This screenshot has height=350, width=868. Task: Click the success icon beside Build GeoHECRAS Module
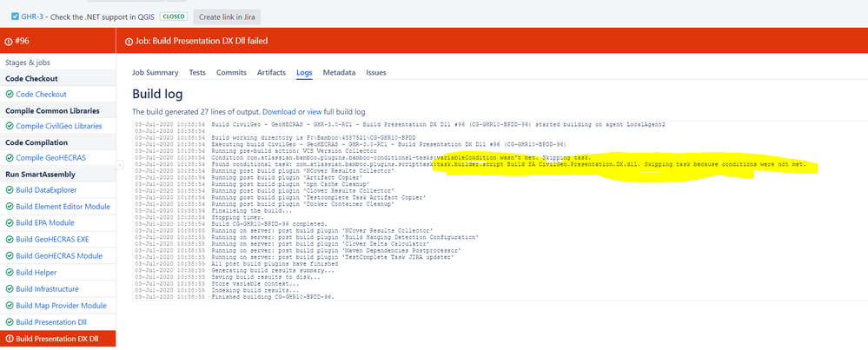tap(10, 256)
